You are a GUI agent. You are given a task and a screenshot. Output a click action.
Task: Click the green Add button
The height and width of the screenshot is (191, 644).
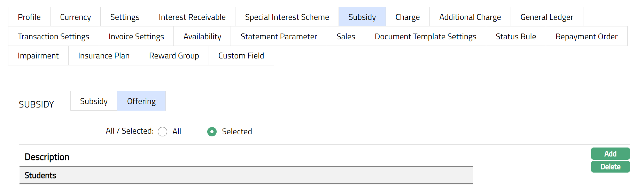610,154
